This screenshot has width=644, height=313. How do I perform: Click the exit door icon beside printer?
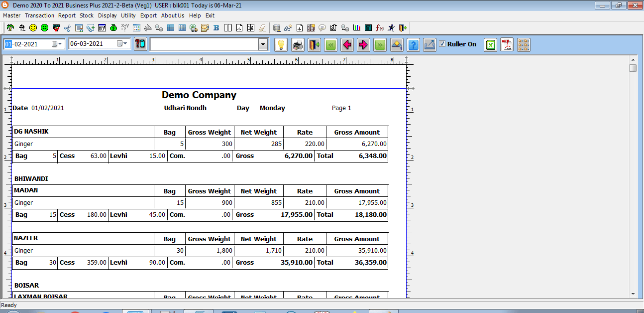314,45
